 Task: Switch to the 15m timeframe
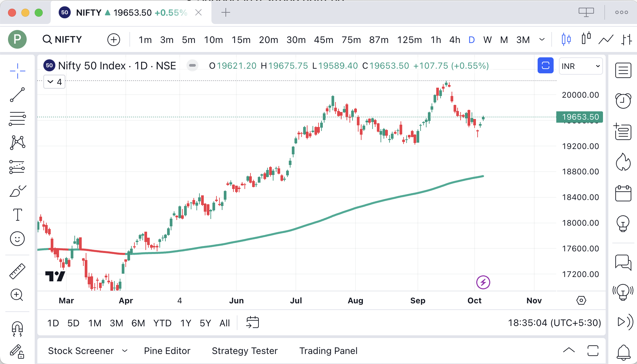point(241,40)
